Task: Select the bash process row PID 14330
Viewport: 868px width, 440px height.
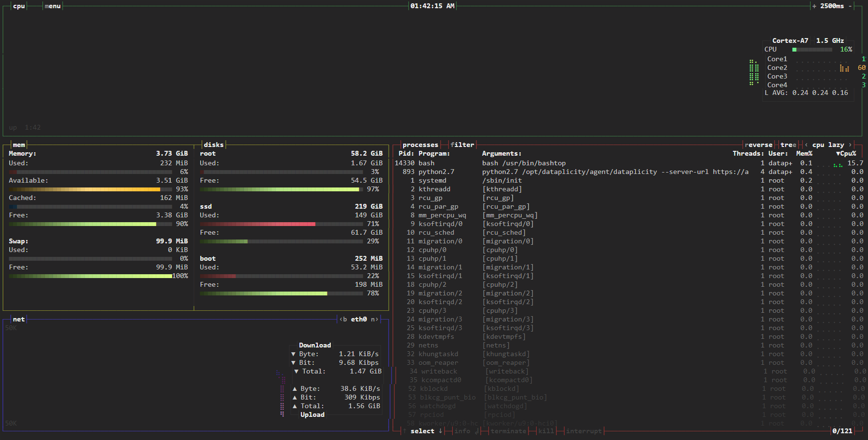Action: tap(629, 163)
